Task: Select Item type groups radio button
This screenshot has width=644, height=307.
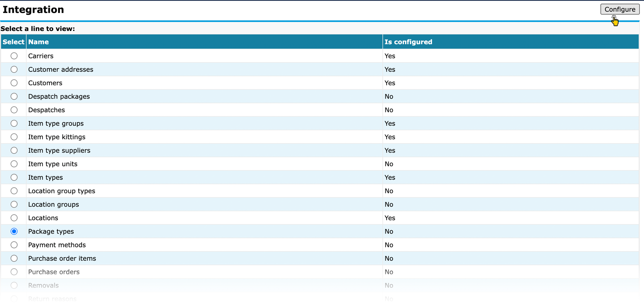Action: coord(14,123)
